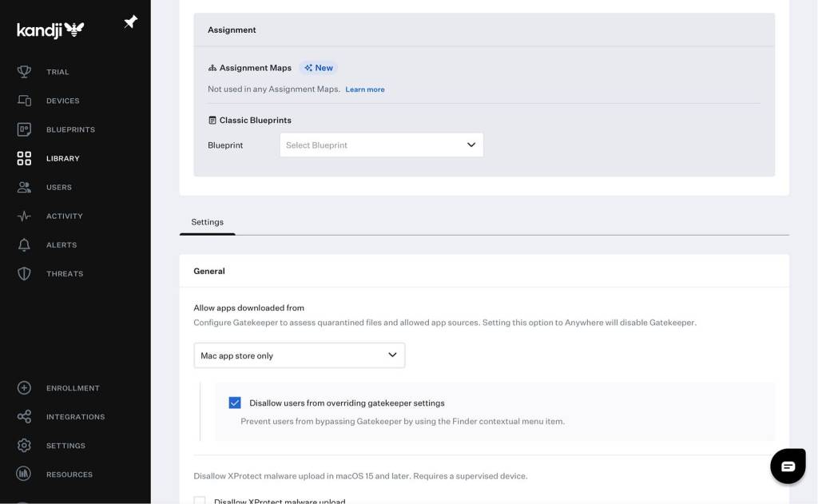The image size is (818, 504).
Task: Open Users section icon
Action: pos(24,187)
